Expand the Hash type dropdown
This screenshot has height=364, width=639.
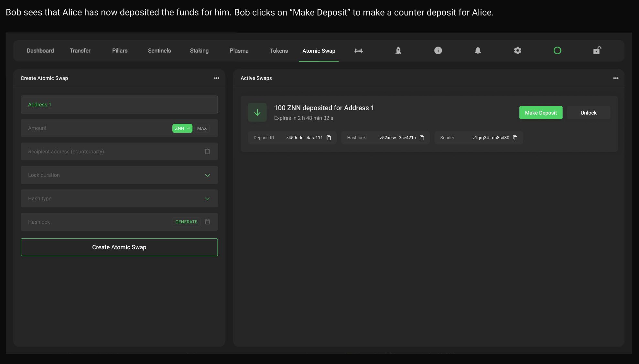tap(207, 199)
